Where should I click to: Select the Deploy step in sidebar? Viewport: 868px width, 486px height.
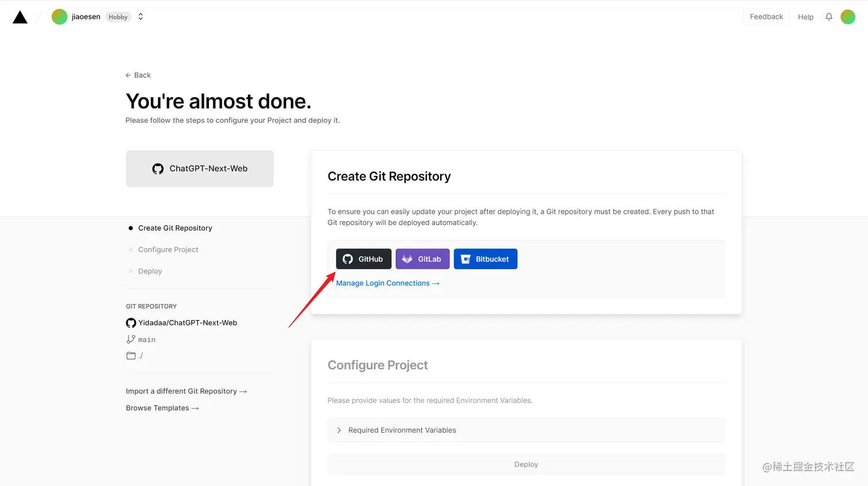point(150,271)
